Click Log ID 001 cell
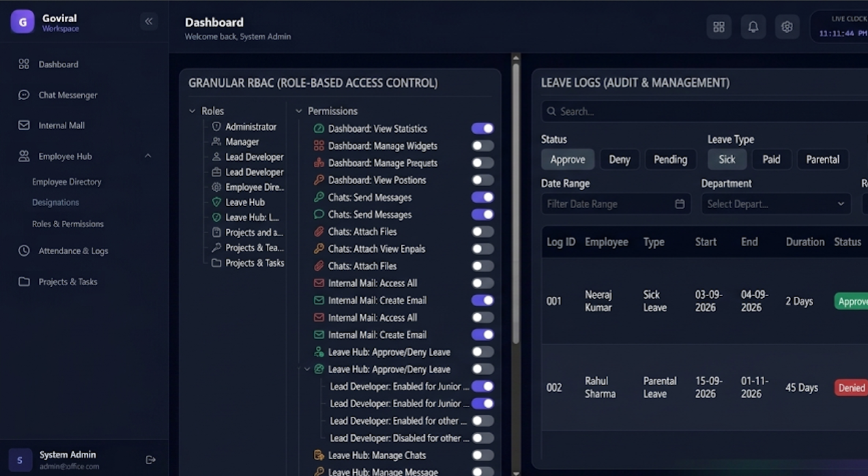The height and width of the screenshot is (476, 868). (x=554, y=301)
